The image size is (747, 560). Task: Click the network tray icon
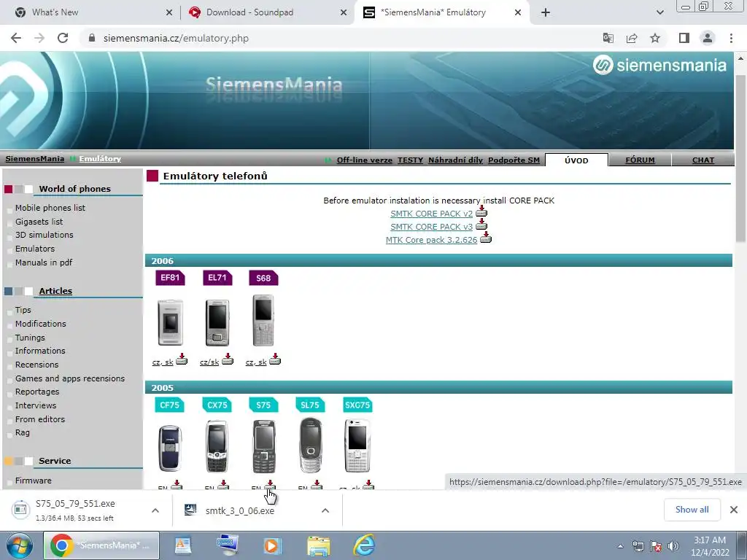click(638, 546)
